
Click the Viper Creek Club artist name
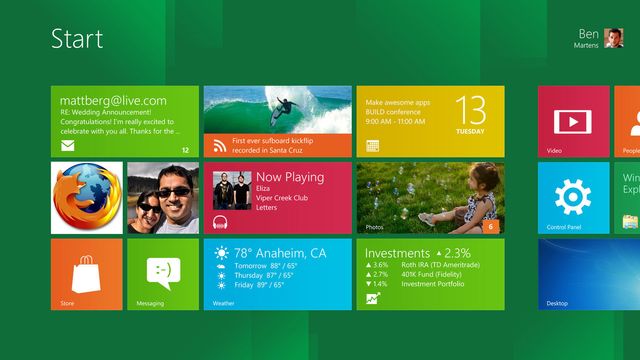282,198
